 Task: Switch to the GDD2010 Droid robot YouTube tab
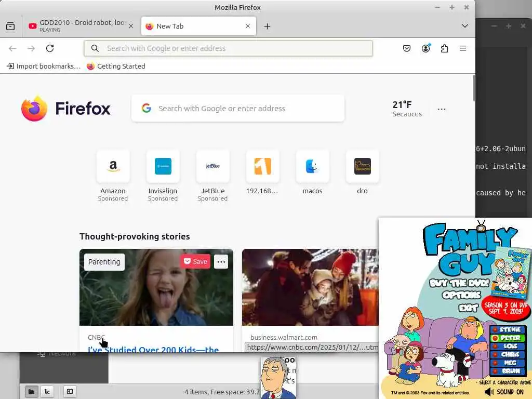81,26
